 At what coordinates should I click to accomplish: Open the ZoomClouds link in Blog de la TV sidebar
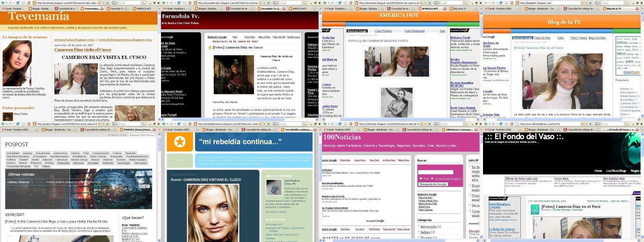coord(631,73)
